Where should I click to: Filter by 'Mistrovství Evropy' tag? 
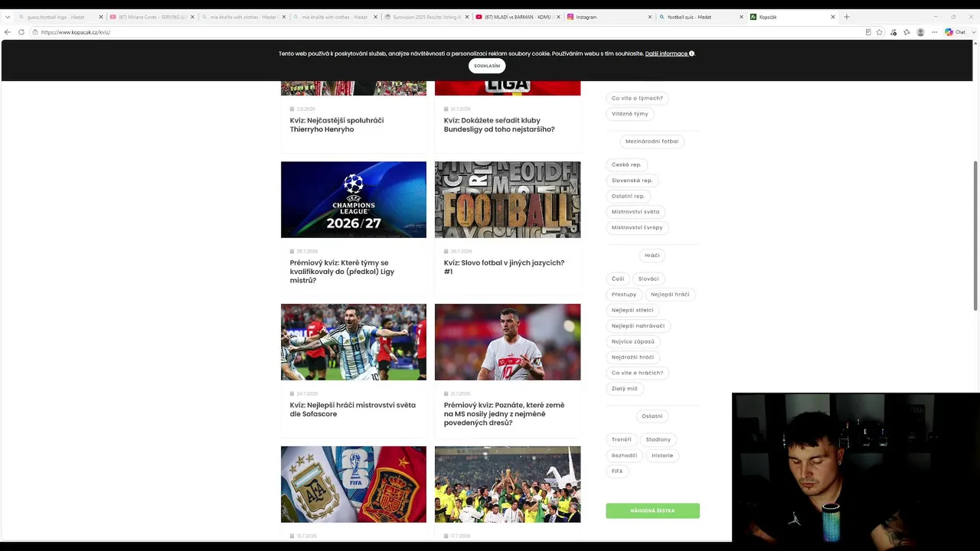(637, 227)
